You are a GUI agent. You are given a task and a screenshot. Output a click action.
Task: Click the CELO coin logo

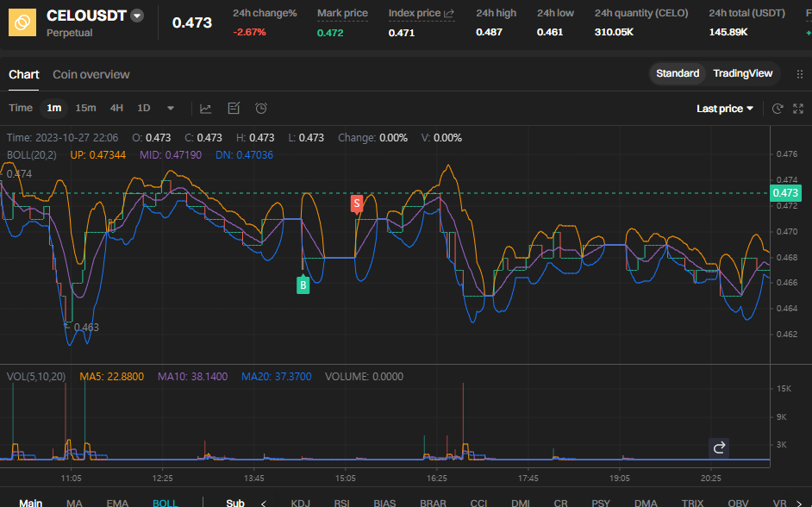(22, 22)
